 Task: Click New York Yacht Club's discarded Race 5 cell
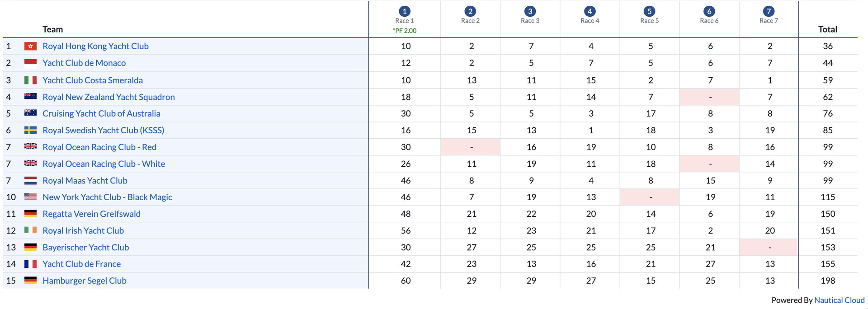[649, 197]
